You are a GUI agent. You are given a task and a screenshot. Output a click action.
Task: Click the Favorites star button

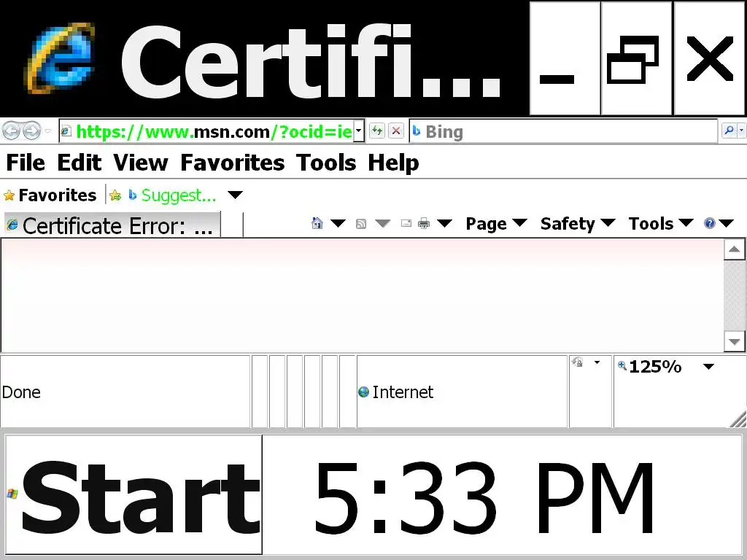[x=50, y=195]
